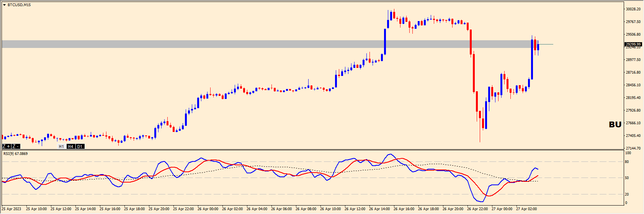The image size is (644, 214).
Task: Click the current price label 29299.99
Action: pos(633,44)
